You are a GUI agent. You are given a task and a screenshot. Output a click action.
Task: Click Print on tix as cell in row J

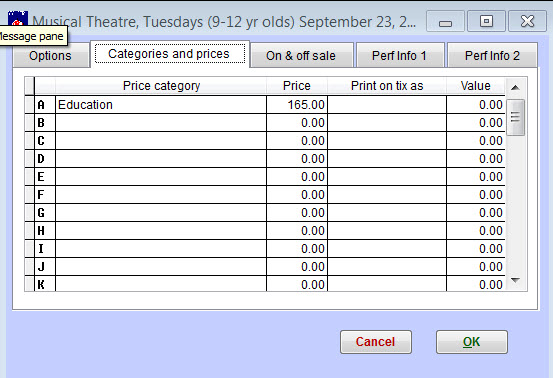pyautogui.click(x=387, y=267)
